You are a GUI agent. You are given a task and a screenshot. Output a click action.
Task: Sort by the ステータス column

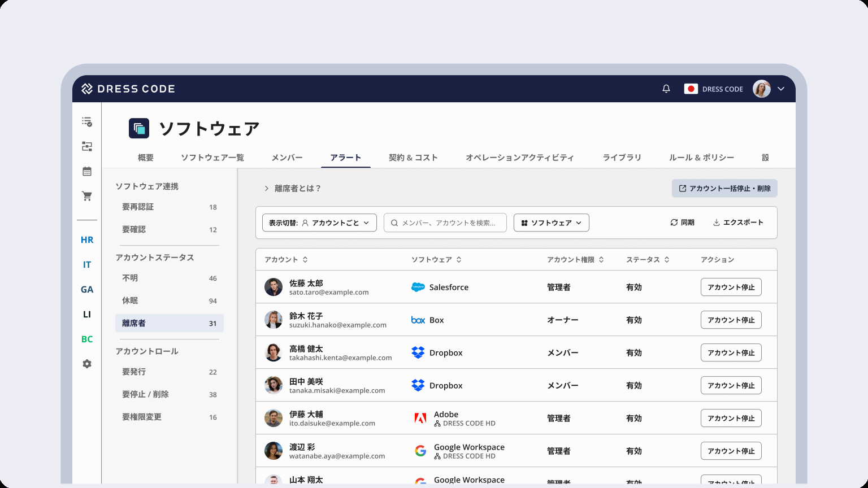pyautogui.click(x=648, y=260)
